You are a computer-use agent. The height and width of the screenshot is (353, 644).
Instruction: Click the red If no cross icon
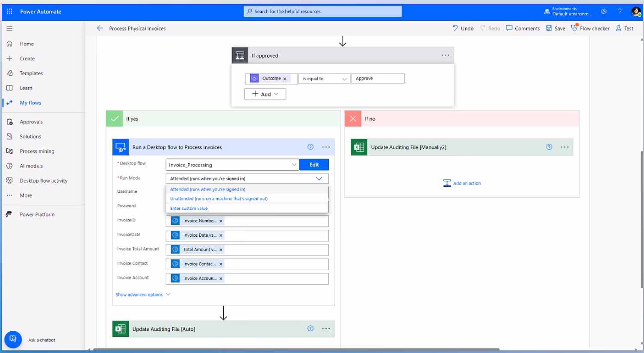353,119
